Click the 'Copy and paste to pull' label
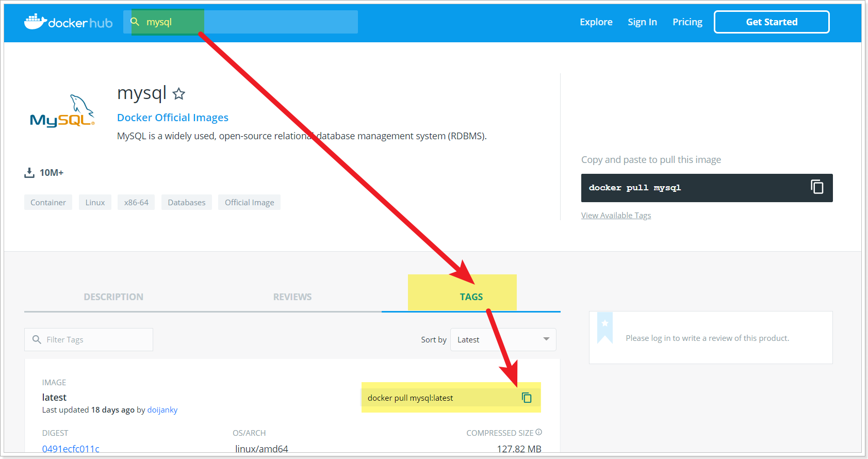Viewport: 868px width, 459px height. click(x=651, y=160)
